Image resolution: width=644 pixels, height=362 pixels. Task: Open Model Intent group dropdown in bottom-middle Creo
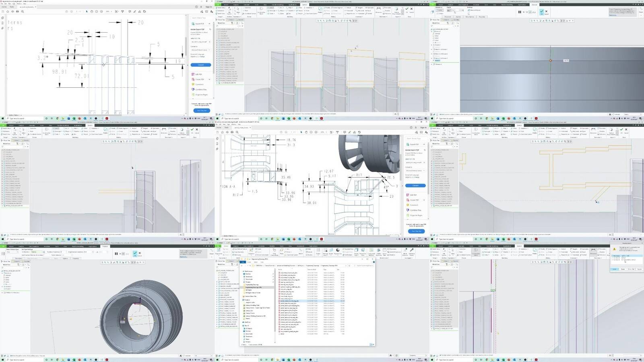[x=384, y=258]
